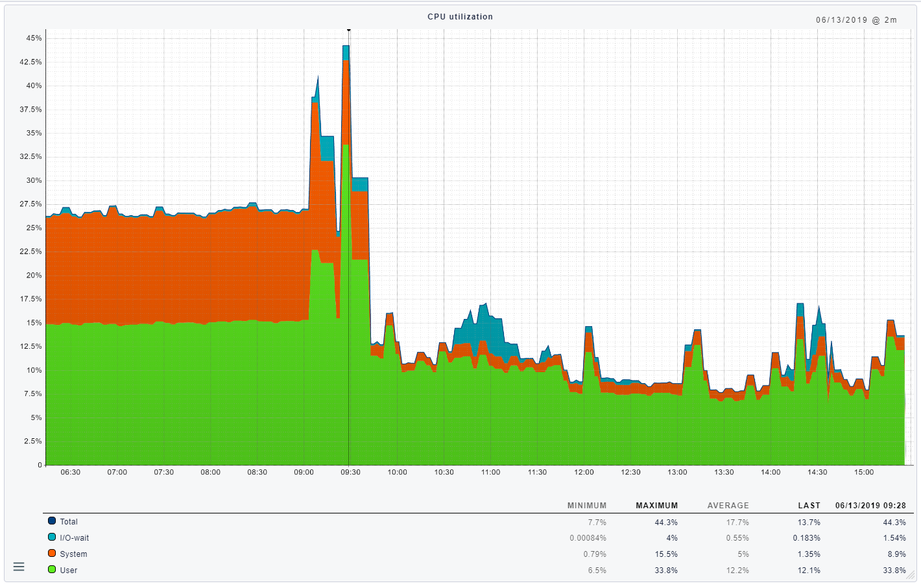The image size is (921, 588).
Task: Click the 09:30 time axis label
Action: click(350, 472)
